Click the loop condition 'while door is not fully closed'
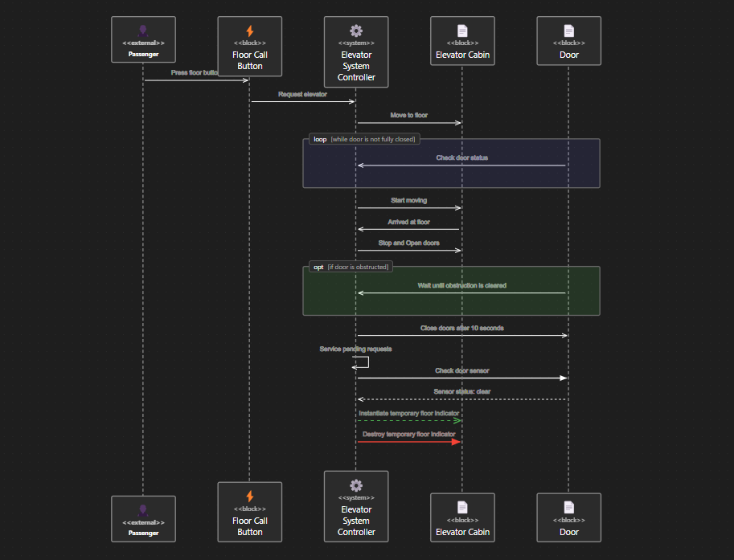 (x=373, y=140)
